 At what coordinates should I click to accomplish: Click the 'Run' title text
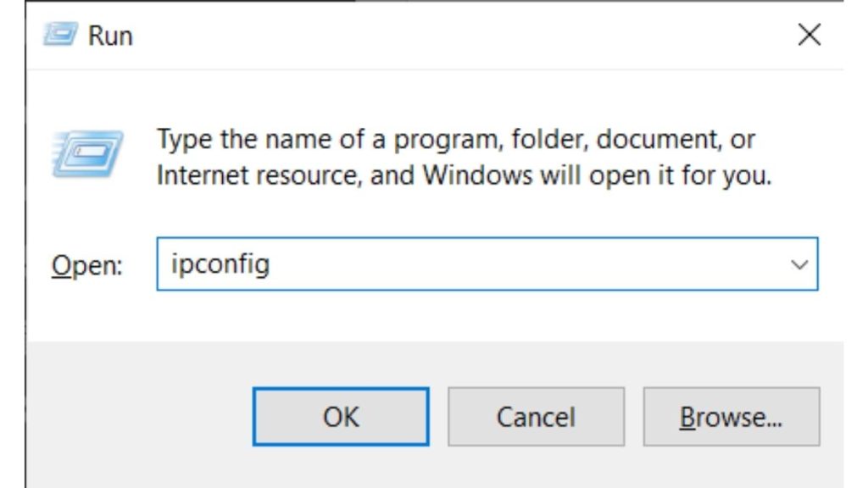point(111,36)
